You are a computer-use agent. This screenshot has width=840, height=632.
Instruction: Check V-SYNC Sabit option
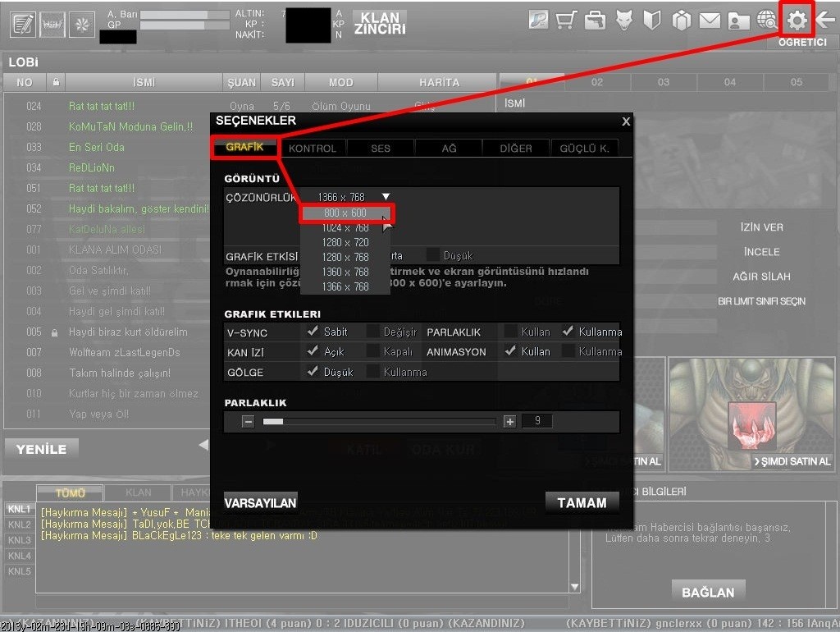[312, 332]
